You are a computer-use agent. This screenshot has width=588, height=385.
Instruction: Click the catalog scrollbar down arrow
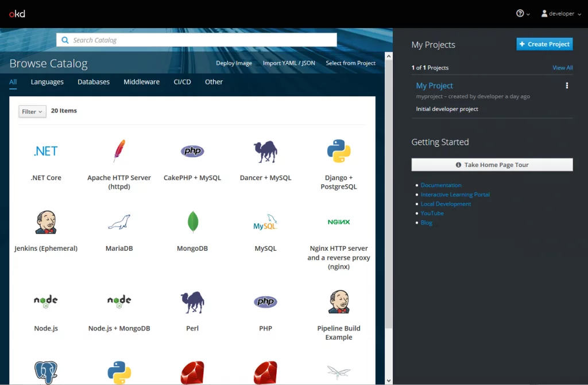[389, 380]
